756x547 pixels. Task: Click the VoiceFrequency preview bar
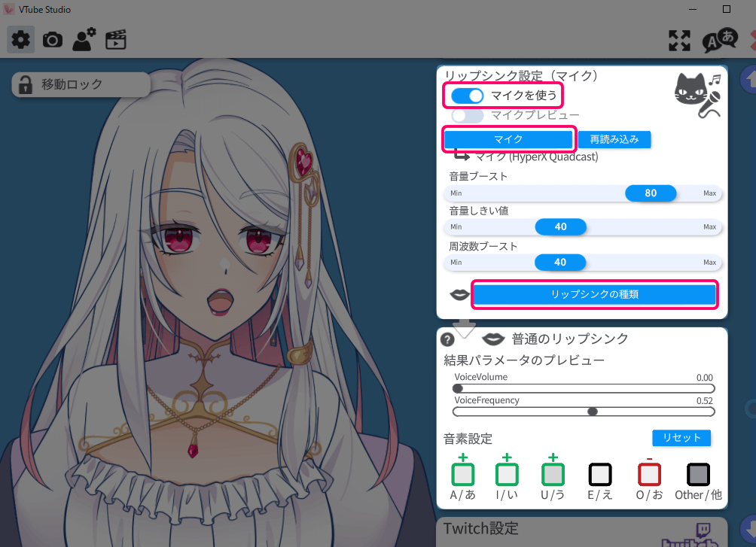tap(584, 412)
